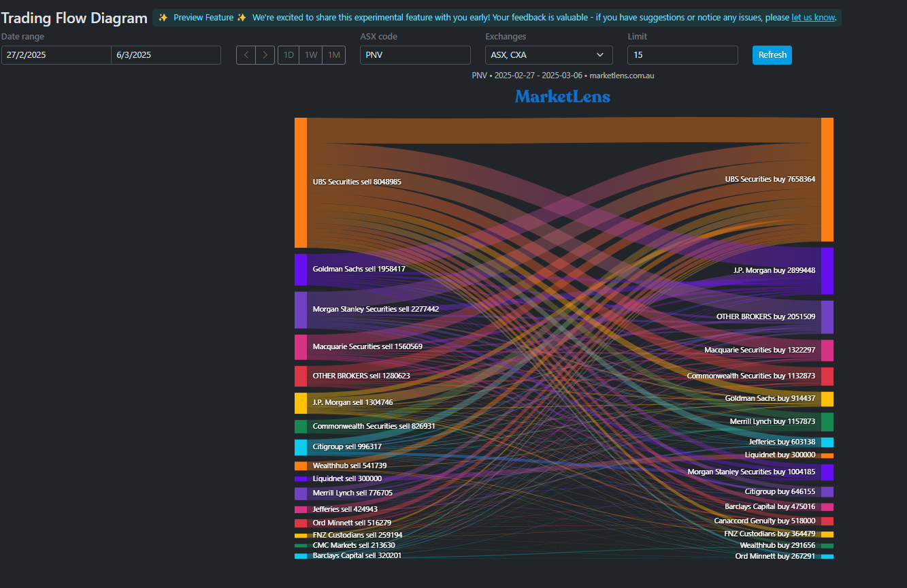The width and height of the screenshot is (907, 588).
Task: Select the 1D range toggle
Action: click(x=288, y=55)
